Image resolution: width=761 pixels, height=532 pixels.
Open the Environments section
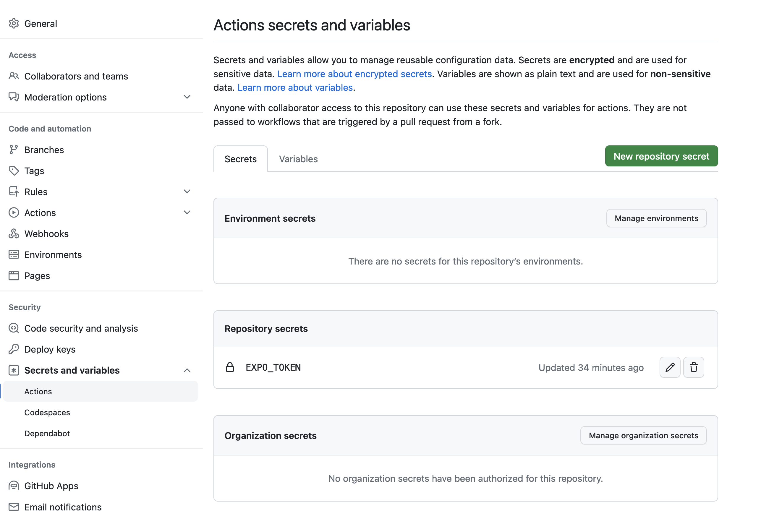(x=53, y=255)
